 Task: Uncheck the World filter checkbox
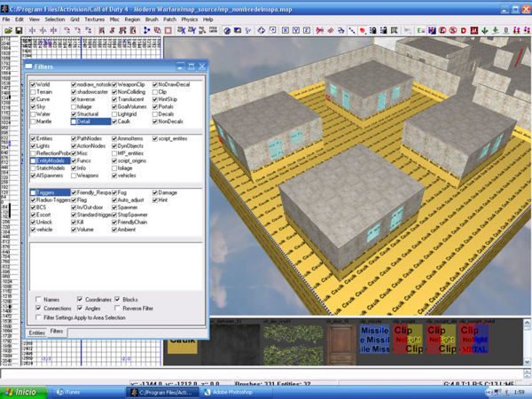coord(33,84)
